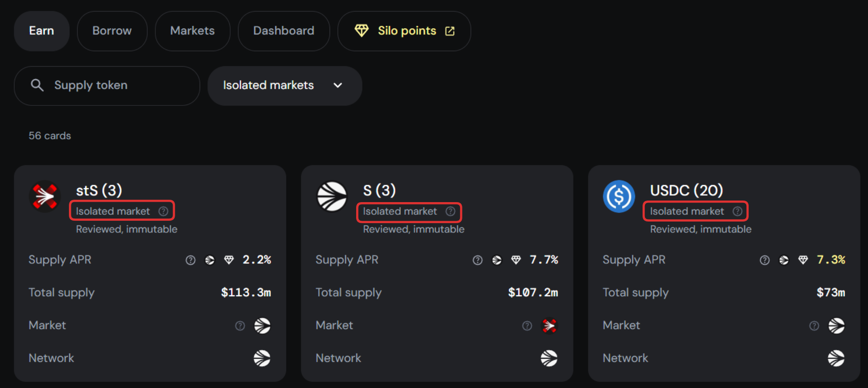
Task: Click Network icon on the stS card
Action: pyautogui.click(x=262, y=358)
